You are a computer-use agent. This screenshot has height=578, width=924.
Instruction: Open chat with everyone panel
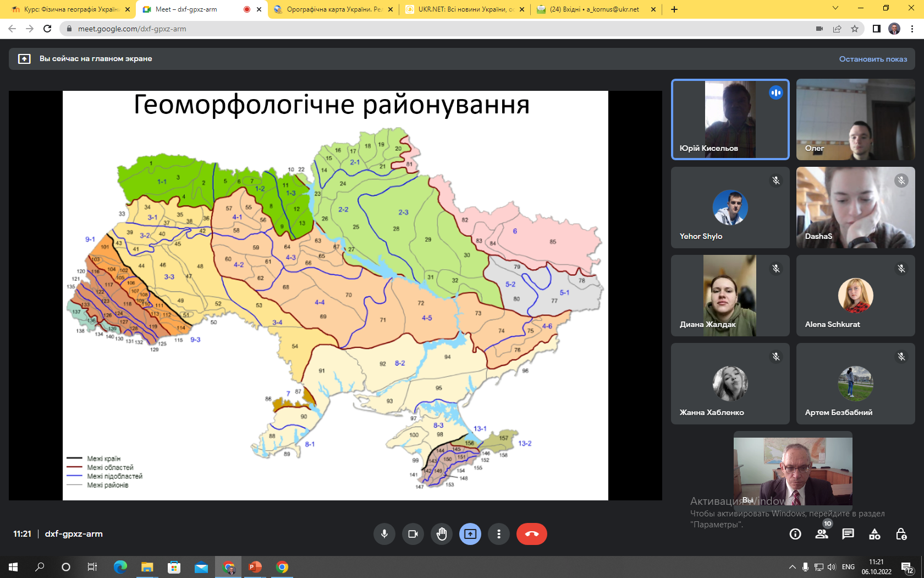[x=848, y=534]
